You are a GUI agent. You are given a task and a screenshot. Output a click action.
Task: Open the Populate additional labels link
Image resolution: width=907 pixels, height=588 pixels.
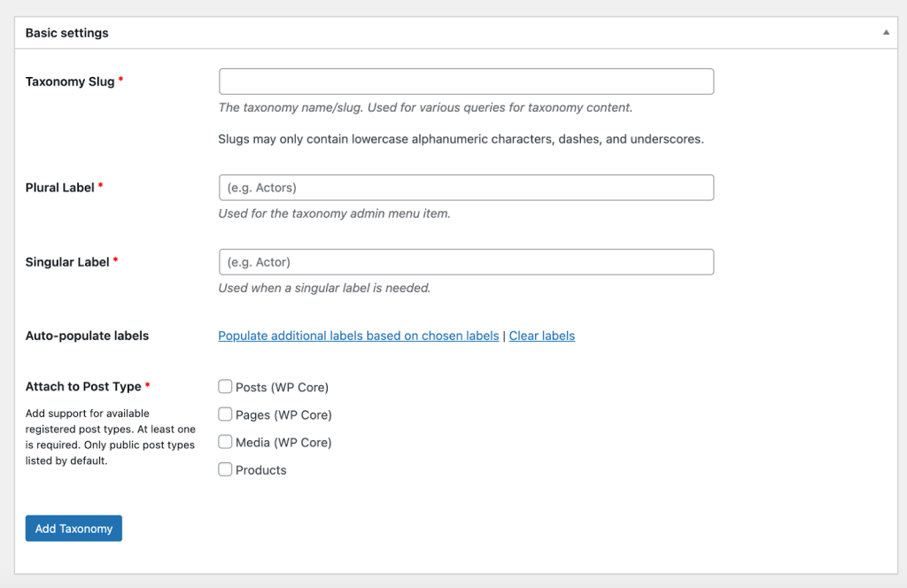[x=358, y=336]
